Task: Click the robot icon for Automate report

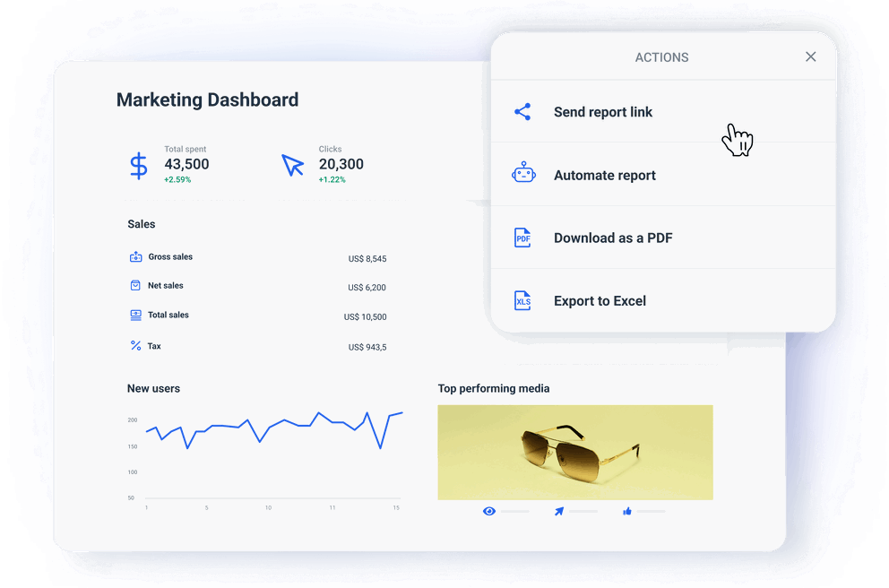Action: pyautogui.click(x=522, y=174)
